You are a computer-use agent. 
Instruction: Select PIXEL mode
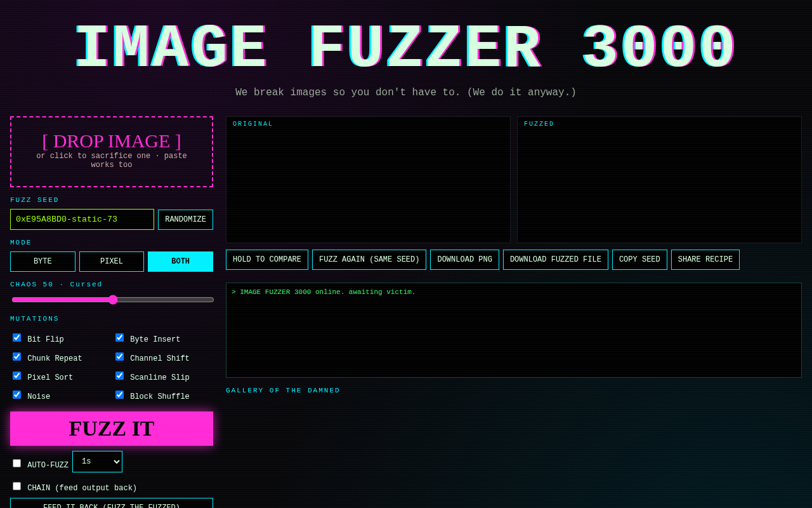[x=112, y=262]
